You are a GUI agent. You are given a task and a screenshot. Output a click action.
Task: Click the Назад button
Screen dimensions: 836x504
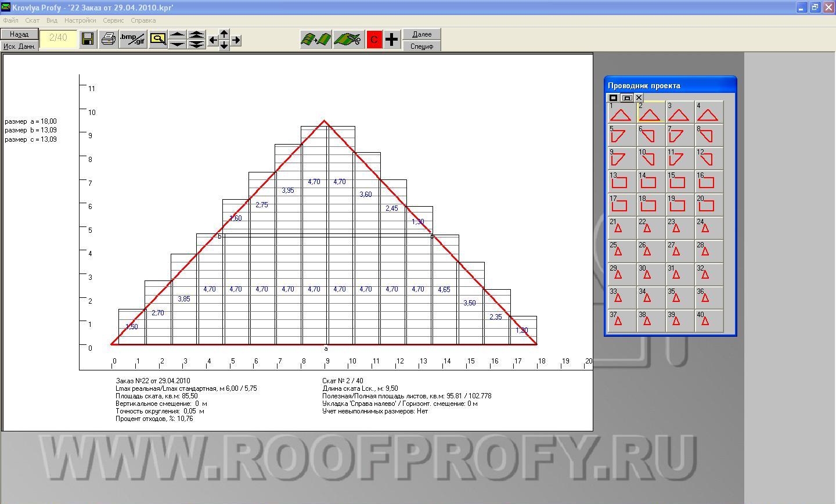(x=19, y=34)
